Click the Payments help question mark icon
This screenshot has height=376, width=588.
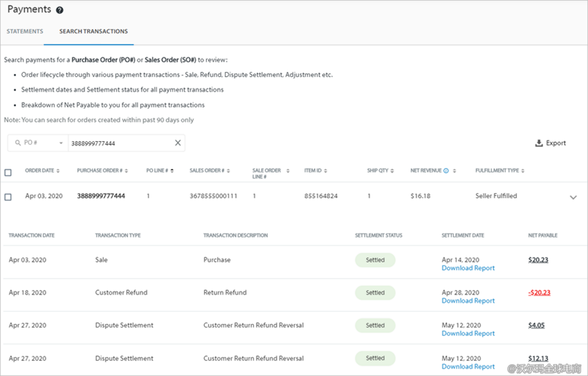pyautogui.click(x=60, y=10)
